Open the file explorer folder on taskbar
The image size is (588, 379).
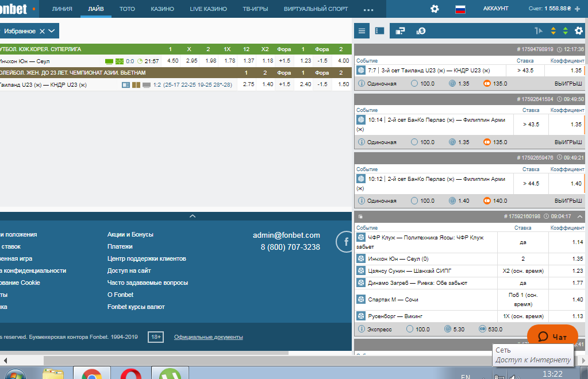tap(53, 373)
